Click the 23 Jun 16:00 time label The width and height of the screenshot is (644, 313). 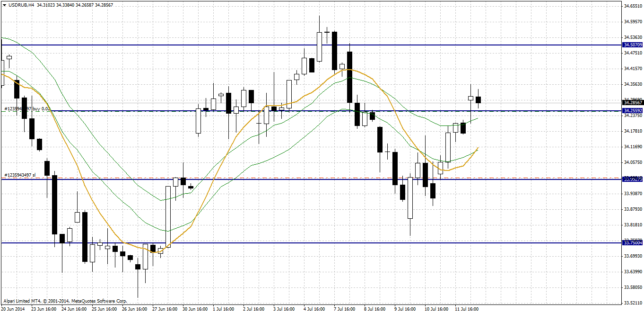[x=44, y=309]
